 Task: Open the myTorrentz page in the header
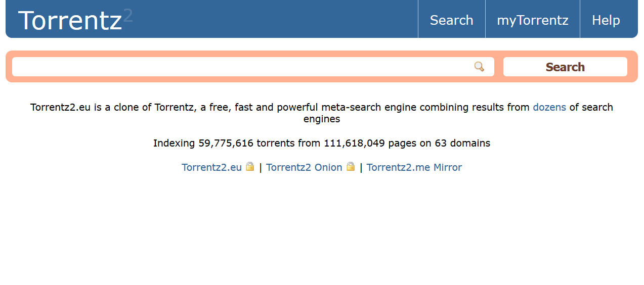tap(533, 20)
